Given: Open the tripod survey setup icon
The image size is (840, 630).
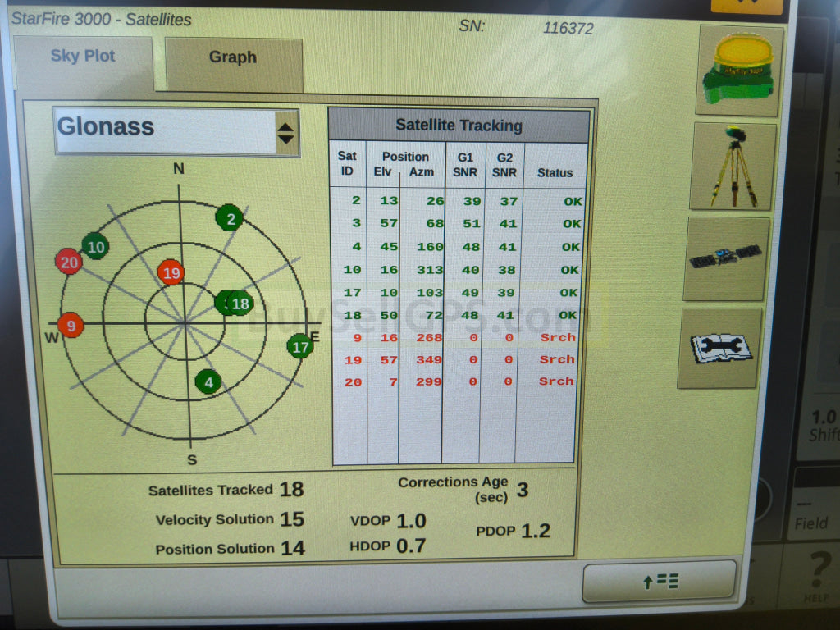Looking at the screenshot, I should (x=733, y=167).
